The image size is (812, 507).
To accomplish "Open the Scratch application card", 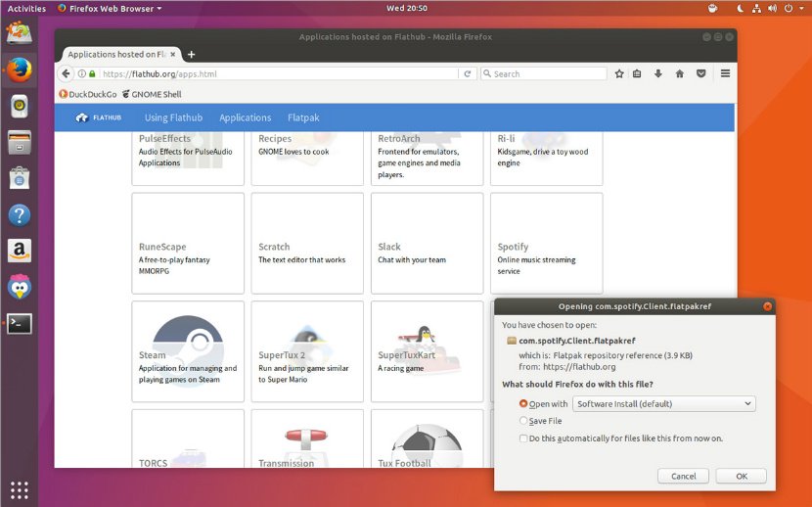I will point(307,243).
